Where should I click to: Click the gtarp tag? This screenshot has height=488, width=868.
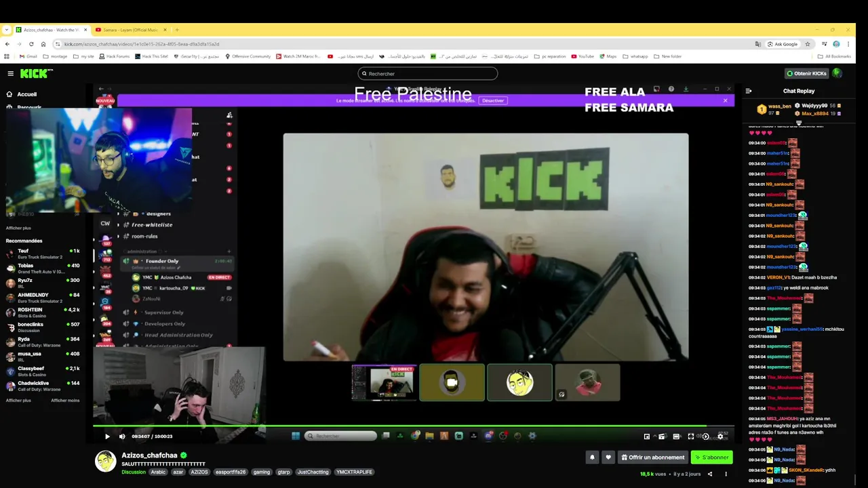point(283,472)
